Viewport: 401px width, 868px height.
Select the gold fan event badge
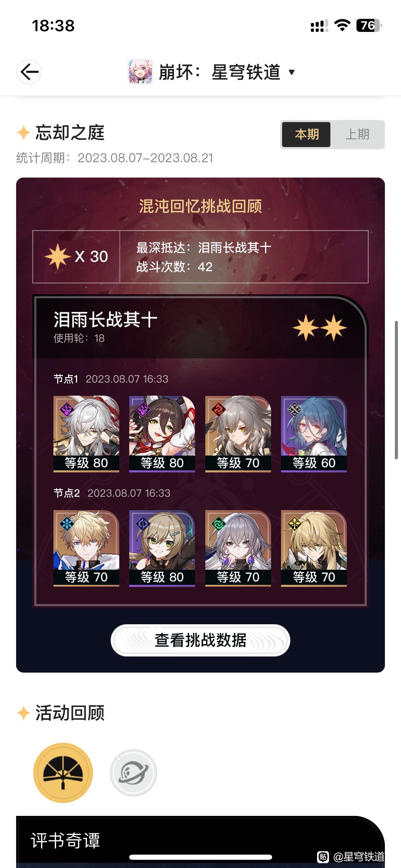63,773
